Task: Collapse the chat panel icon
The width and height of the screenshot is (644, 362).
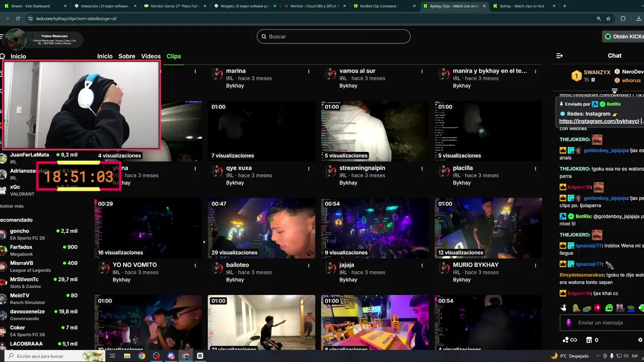Action: pos(559,56)
